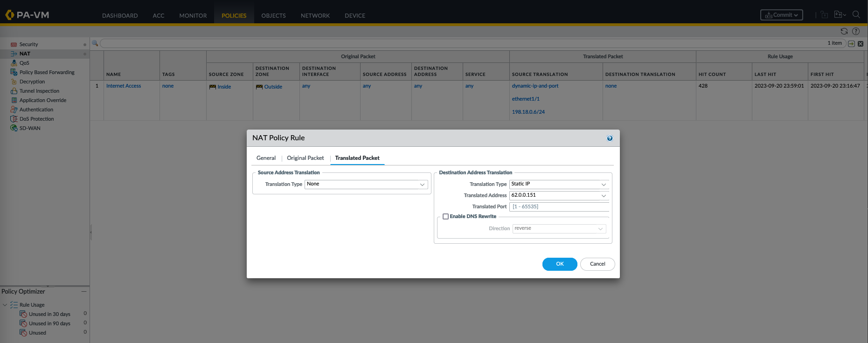Click the Translated Port input field
The width and height of the screenshot is (868, 343).
[559, 206]
